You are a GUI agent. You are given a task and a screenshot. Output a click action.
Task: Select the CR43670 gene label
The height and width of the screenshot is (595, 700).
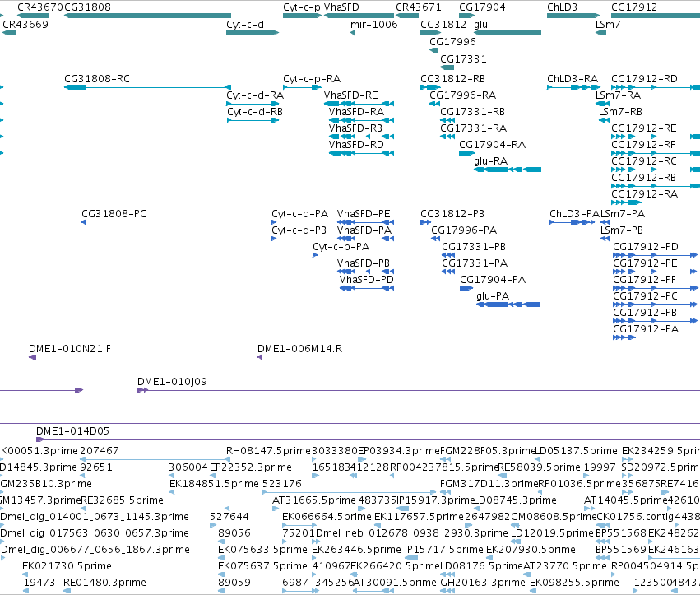[x=39, y=7]
